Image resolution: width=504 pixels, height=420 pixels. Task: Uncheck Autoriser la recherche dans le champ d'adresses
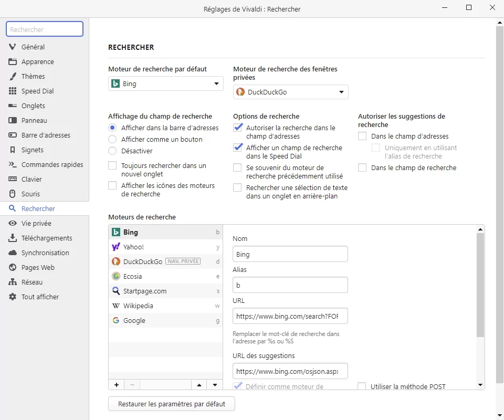[237, 128]
